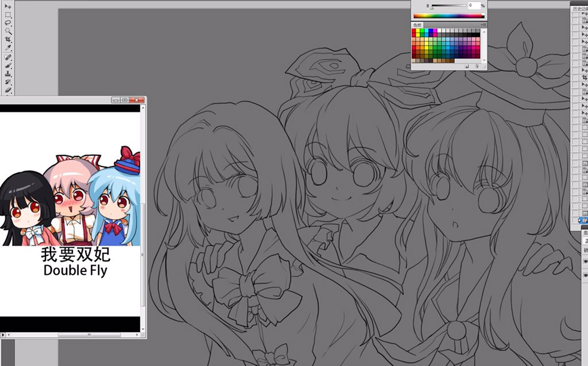Select the Rectangular Marquee tool

pos(8,14)
